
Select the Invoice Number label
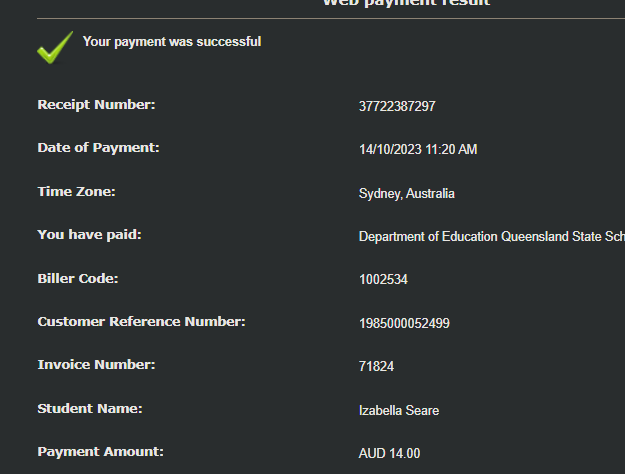coord(96,365)
